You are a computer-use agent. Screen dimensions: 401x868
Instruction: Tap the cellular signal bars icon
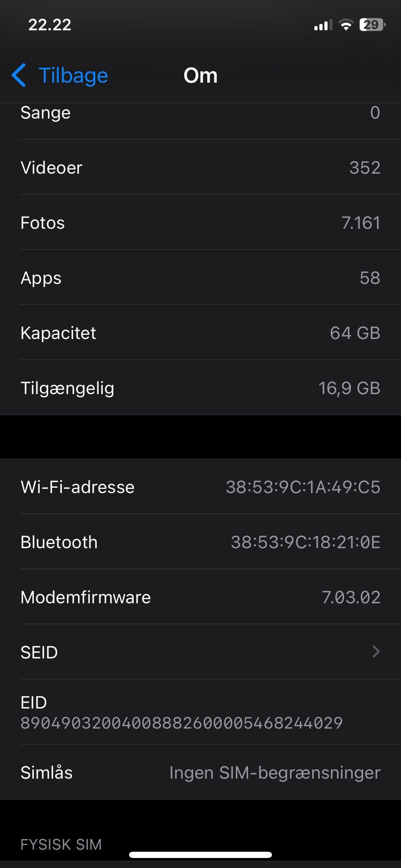[x=323, y=25]
